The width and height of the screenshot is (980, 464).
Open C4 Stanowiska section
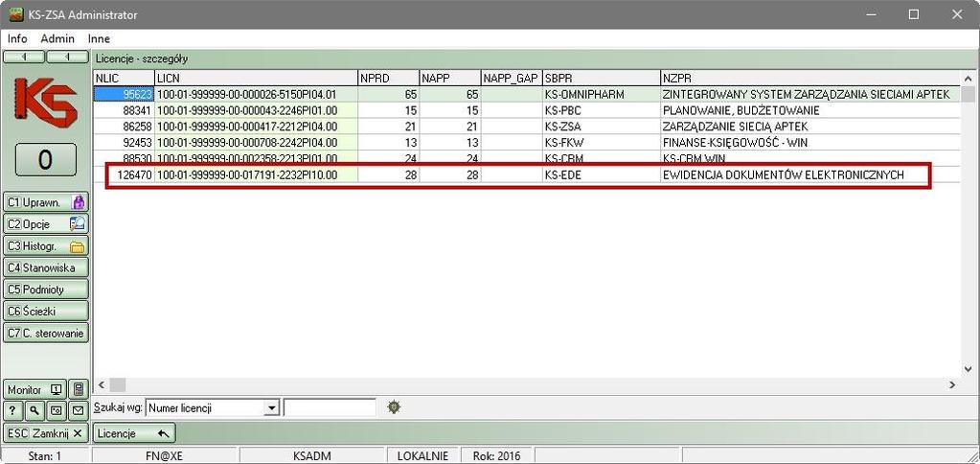pos(46,267)
